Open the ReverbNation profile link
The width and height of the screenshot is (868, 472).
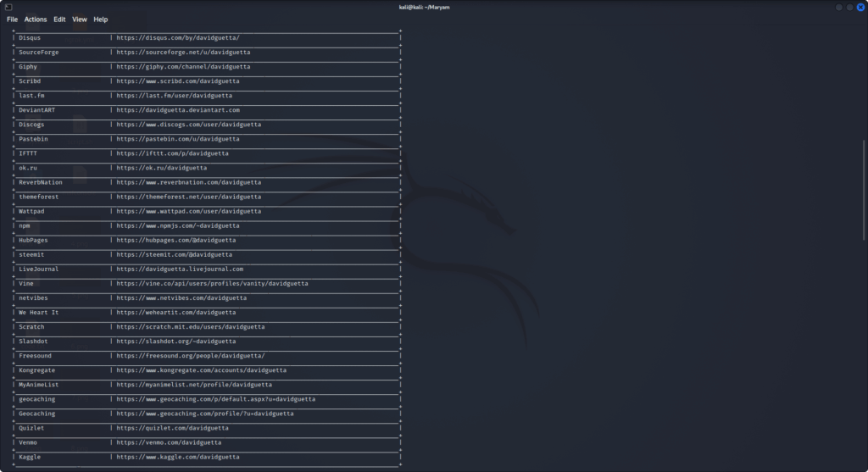click(188, 182)
